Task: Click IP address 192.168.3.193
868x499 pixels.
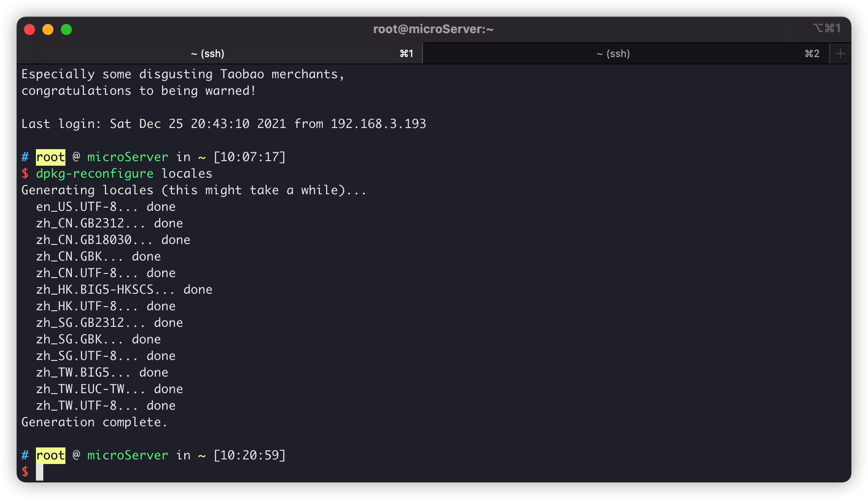Action: 378,124
